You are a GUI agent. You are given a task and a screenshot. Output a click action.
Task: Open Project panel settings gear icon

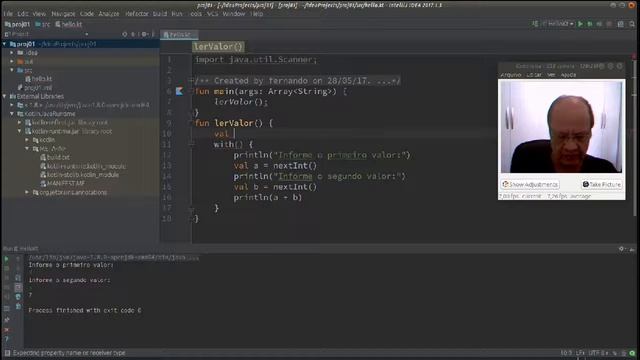pyautogui.click(x=144, y=34)
